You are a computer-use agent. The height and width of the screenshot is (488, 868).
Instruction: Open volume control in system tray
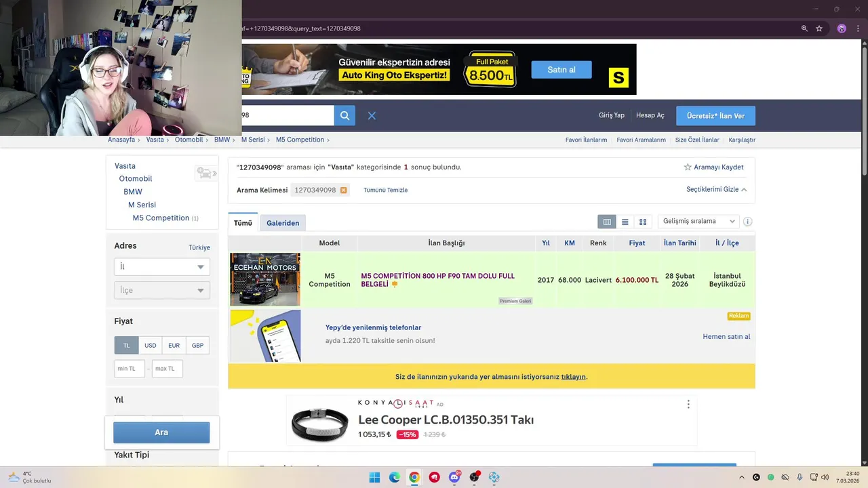point(825,477)
